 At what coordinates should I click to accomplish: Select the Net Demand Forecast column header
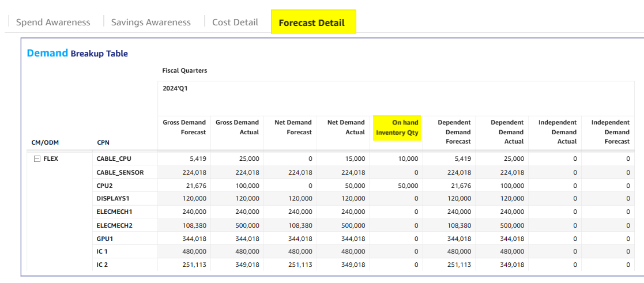tap(293, 127)
